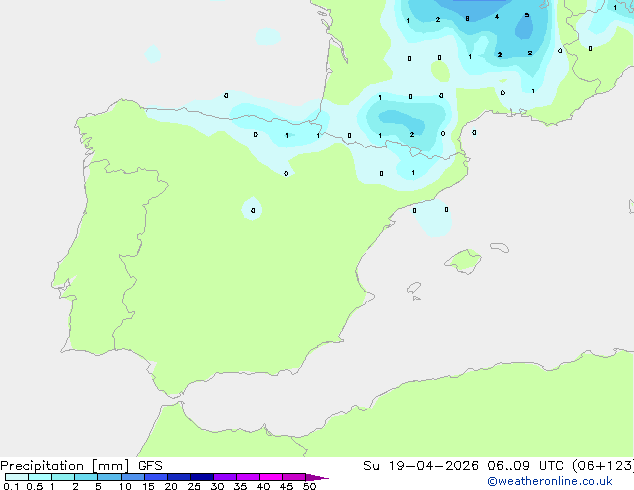Click the '10' legend scale label
Image resolution: width=634 pixels, height=490 pixels.
(125, 486)
